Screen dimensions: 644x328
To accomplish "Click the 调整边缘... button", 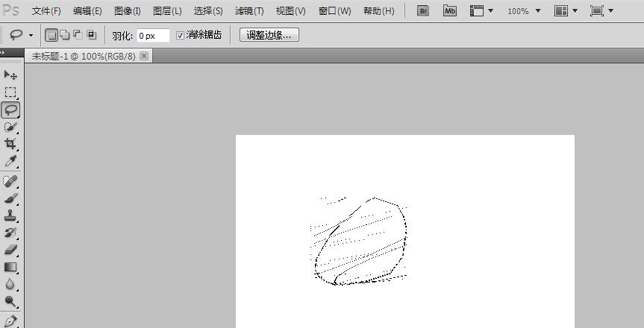I will (269, 35).
